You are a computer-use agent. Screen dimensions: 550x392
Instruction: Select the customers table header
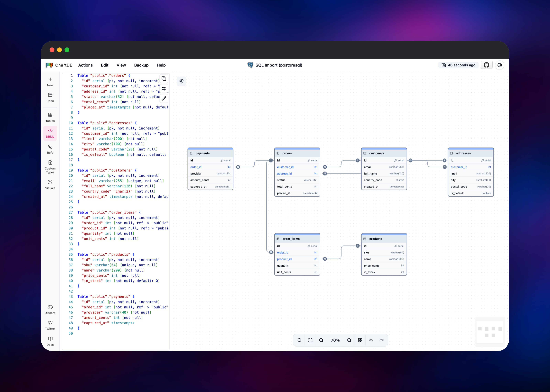click(x=384, y=153)
